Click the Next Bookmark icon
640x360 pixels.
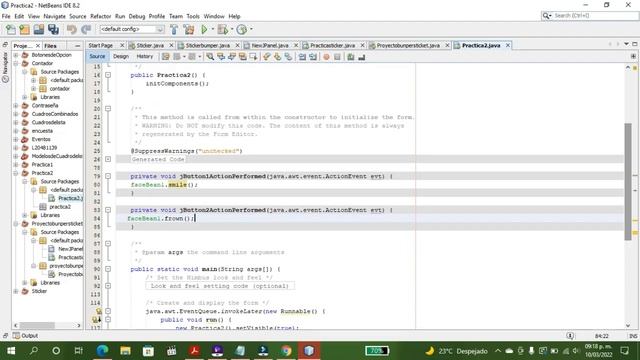(277, 57)
